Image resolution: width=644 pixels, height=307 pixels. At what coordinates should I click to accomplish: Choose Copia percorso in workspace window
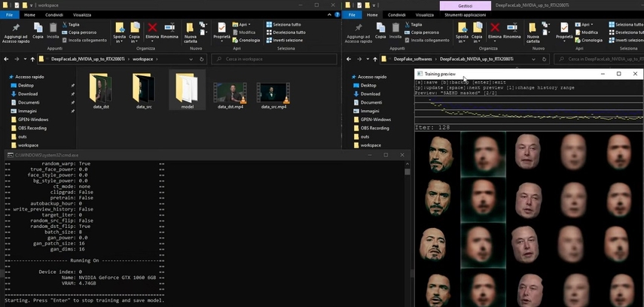point(79,32)
